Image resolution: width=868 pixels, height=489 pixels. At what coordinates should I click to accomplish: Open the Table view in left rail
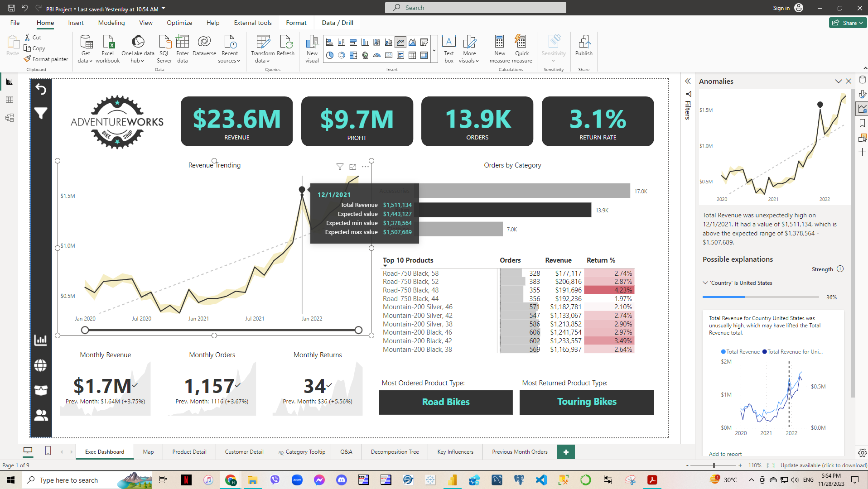10,100
